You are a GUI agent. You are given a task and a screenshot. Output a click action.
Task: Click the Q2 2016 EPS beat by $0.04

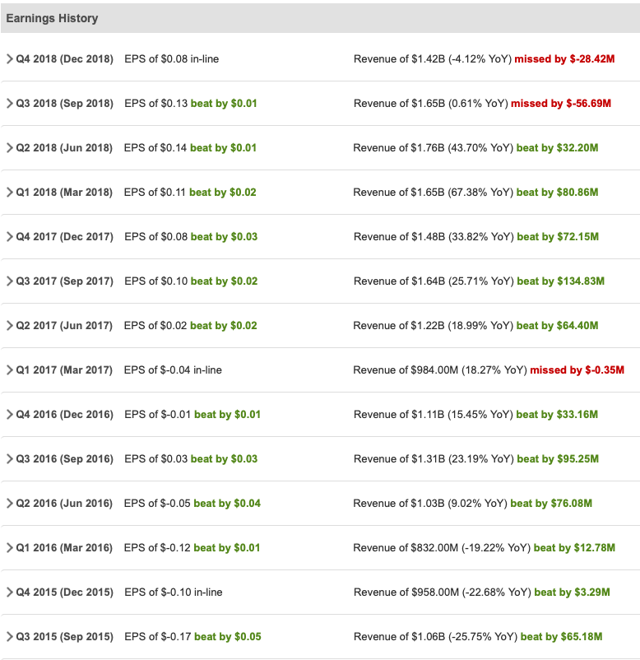pos(227,503)
